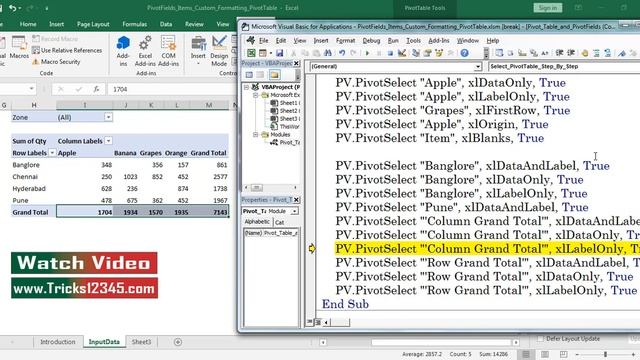640x360 pixels.
Task: Click the Save icon in VBA toolbar
Action: tap(280, 53)
